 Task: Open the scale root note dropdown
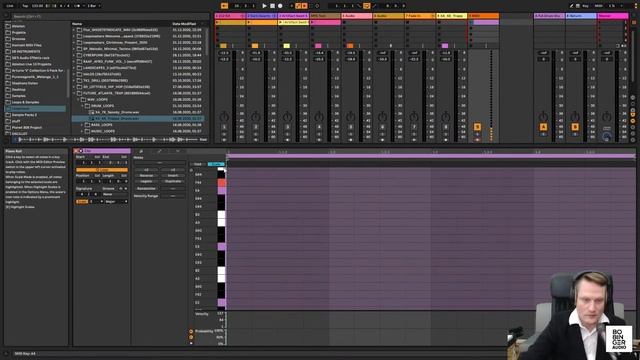click(x=96, y=202)
